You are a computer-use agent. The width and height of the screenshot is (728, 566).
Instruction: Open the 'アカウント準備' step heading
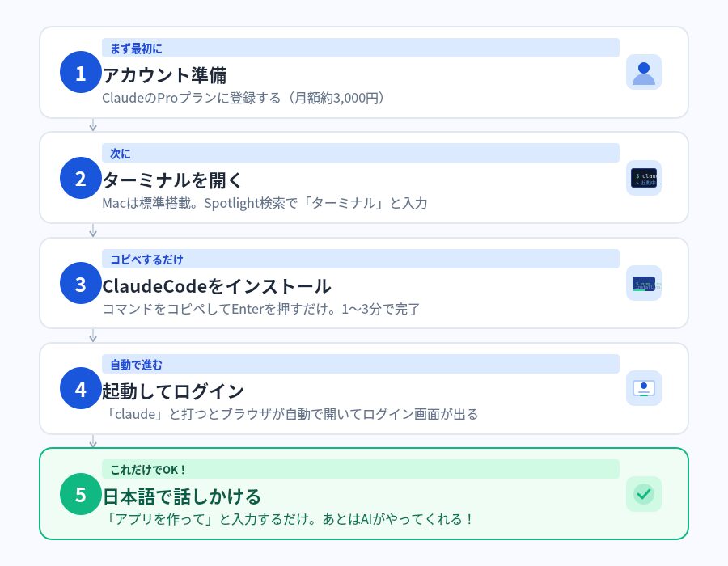(164, 75)
